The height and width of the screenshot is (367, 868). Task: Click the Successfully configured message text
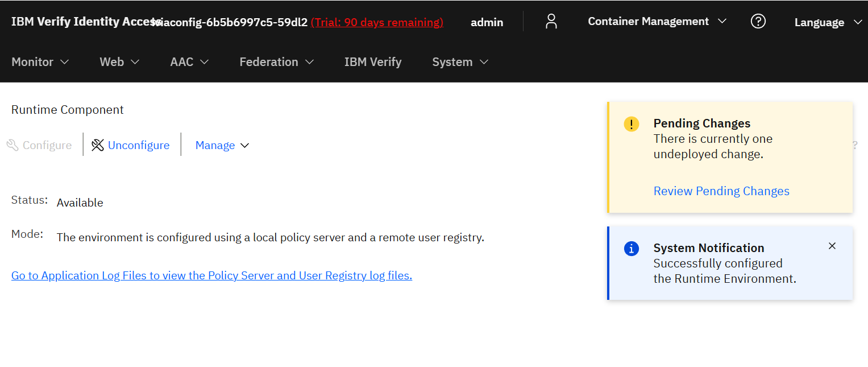pyautogui.click(x=725, y=271)
